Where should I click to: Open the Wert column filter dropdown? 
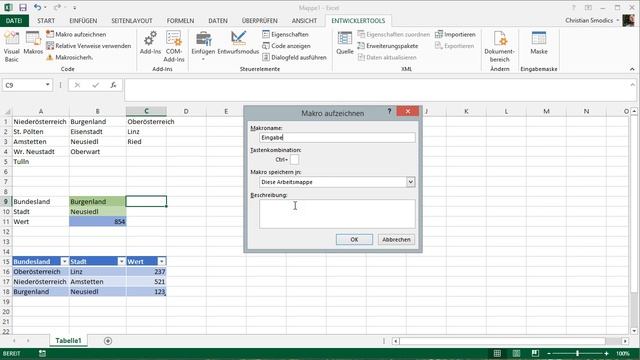[162, 262]
